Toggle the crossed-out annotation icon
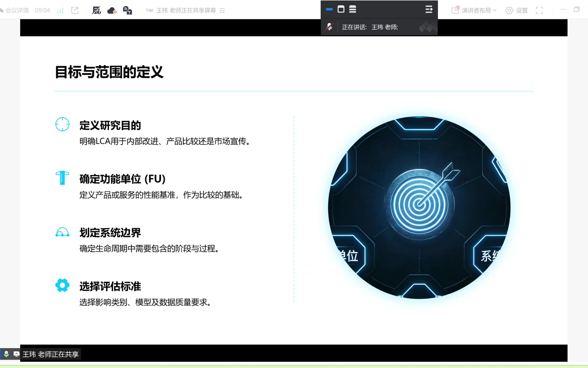 coord(96,10)
